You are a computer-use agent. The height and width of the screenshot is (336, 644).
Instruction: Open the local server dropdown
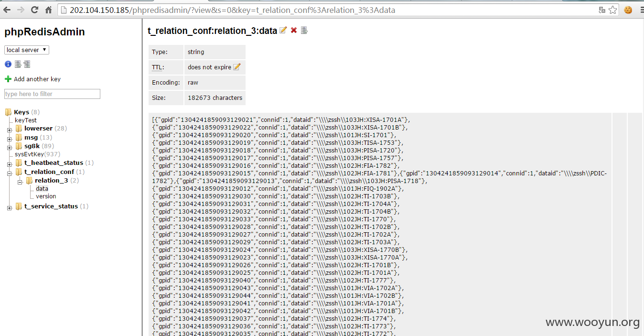click(27, 50)
